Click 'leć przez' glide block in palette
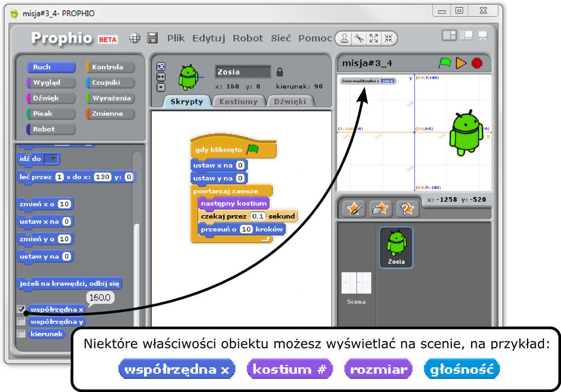The image size is (561, 392). (77, 177)
